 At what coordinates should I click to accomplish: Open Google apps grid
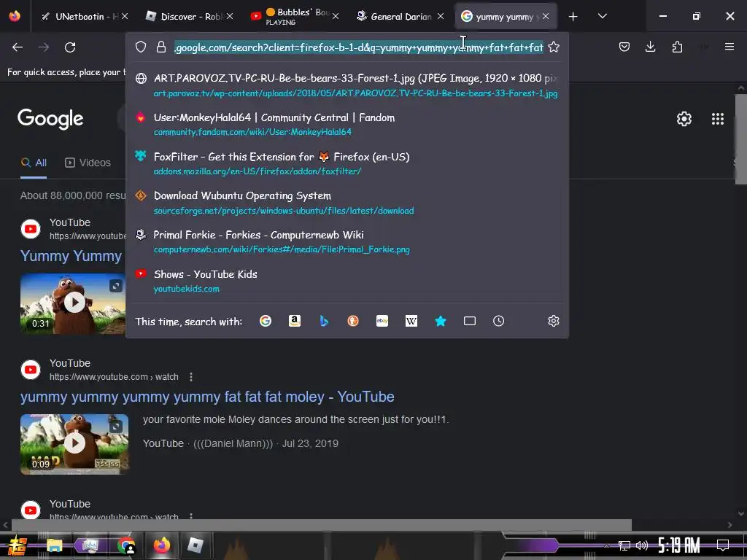718,119
